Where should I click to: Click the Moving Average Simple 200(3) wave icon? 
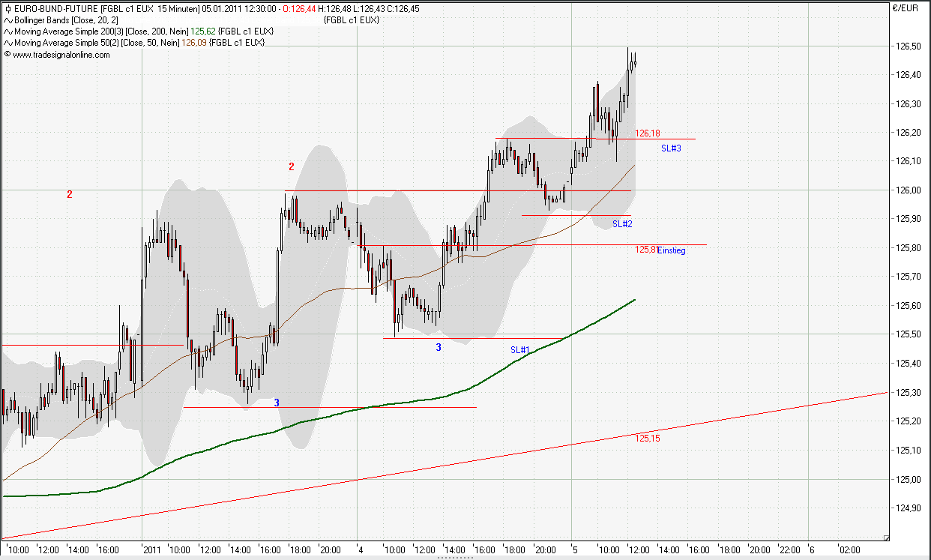point(7,31)
